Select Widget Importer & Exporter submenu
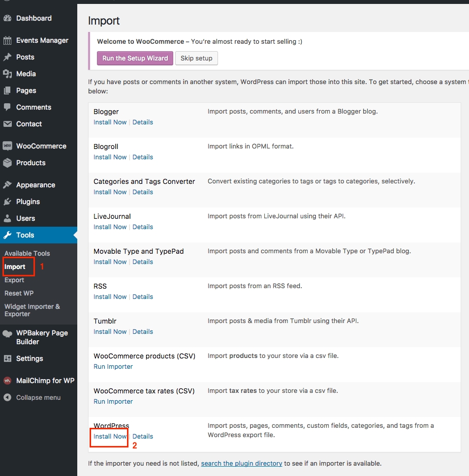The image size is (469, 476). click(32, 310)
